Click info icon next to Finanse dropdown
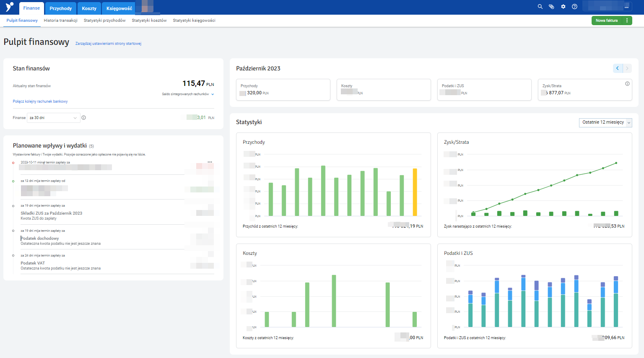Image resolution: width=644 pixels, height=358 pixels. pos(84,118)
